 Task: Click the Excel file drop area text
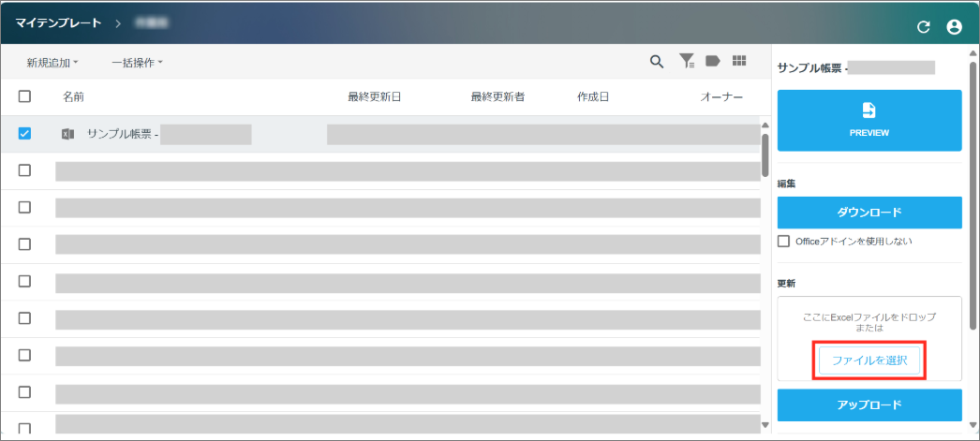click(x=869, y=322)
